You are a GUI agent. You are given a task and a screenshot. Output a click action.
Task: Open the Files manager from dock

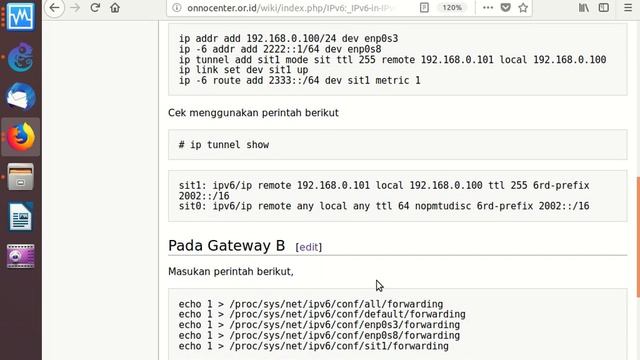tap(20, 177)
